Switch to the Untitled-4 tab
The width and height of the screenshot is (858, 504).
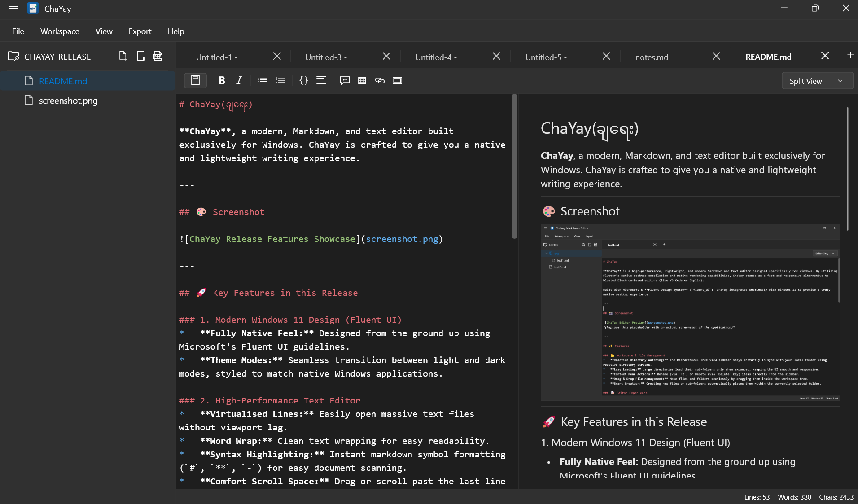click(x=436, y=57)
